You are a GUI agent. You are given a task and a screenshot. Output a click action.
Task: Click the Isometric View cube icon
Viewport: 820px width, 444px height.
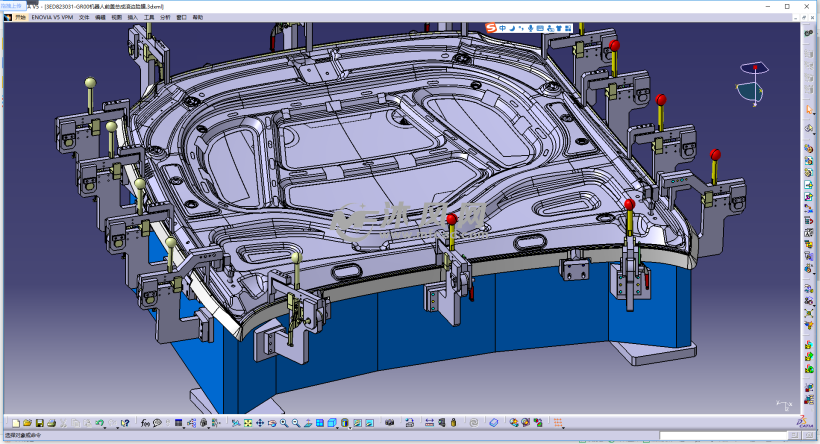pyautogui.click(x=332, y=423)
